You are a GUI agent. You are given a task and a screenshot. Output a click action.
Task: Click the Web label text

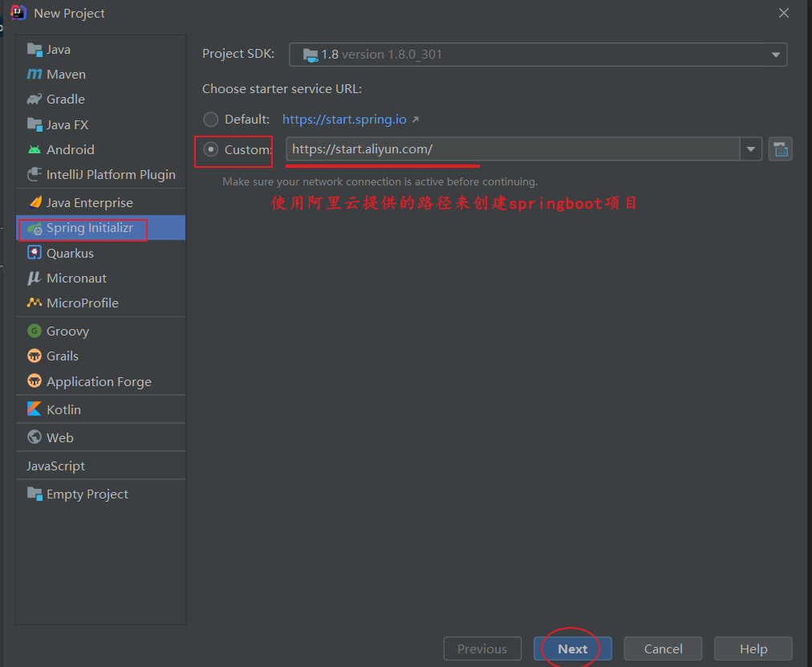(60, 437)
